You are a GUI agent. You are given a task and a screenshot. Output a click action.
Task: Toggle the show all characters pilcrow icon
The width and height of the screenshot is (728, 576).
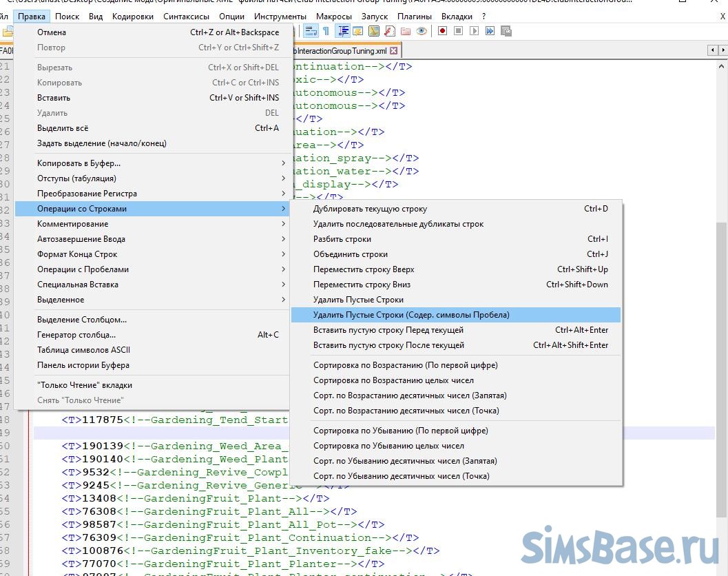pos(326,31)
